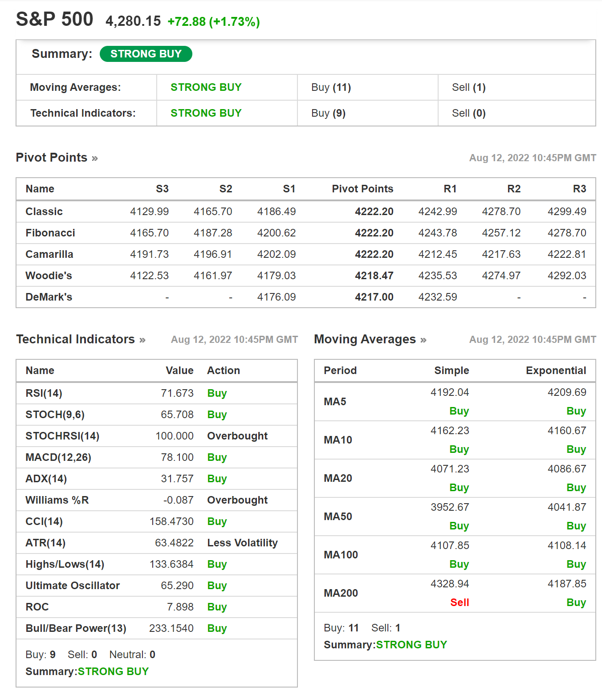Click the Exponential column header

(555, 370)
